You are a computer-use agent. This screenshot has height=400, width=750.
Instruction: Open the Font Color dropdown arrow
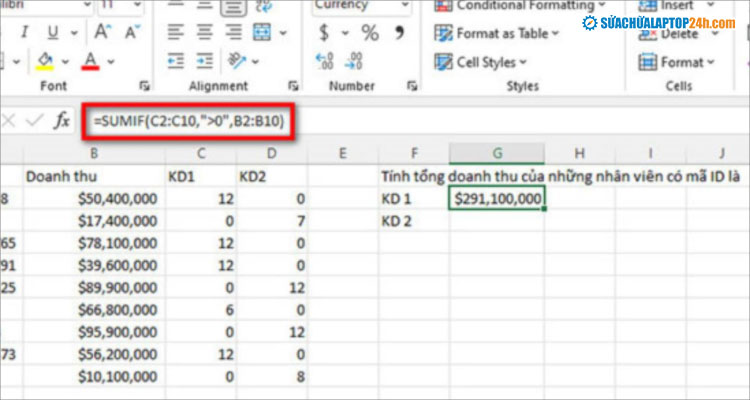111,62
